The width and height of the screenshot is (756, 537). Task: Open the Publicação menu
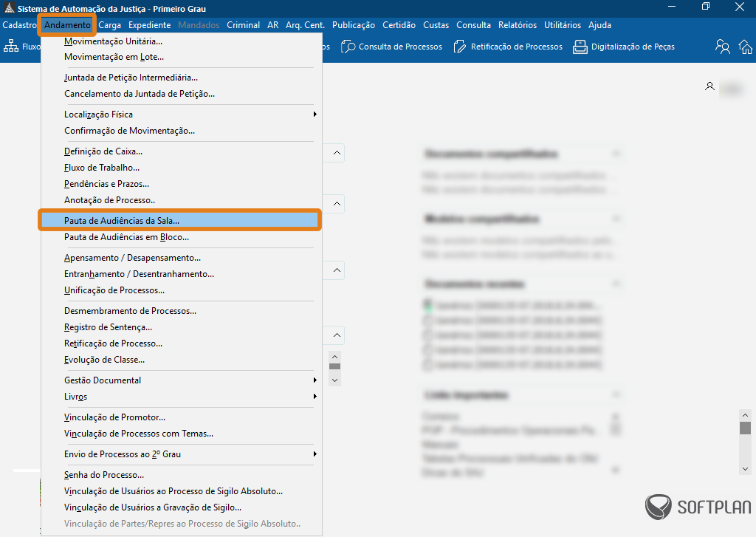pyautogui.click(x=354, y=25)
